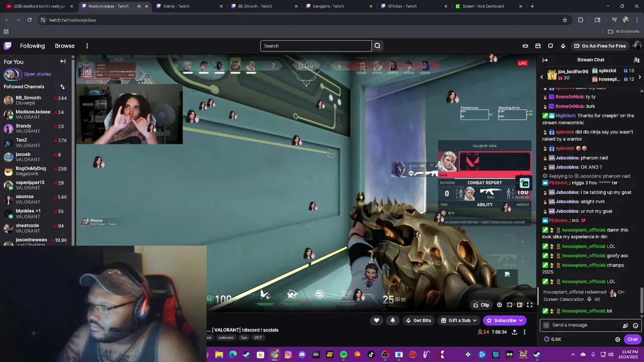
Task: Open a new browser tab
Action: [x=532, y=6]
